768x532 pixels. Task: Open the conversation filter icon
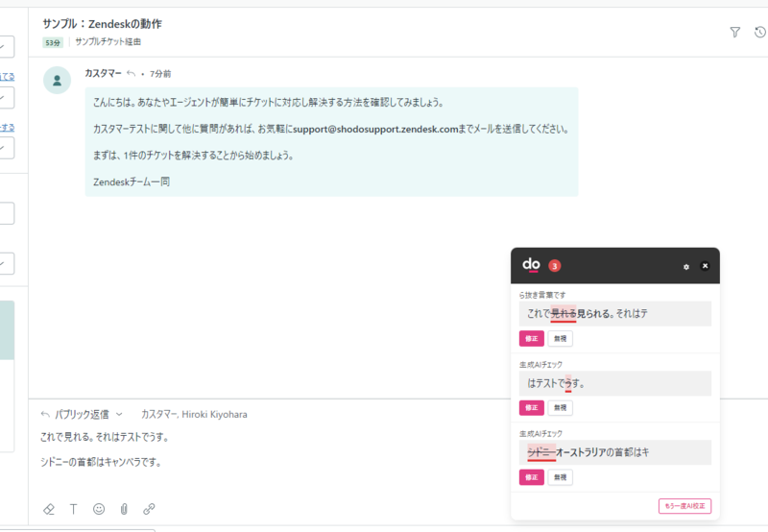[734, 33]
